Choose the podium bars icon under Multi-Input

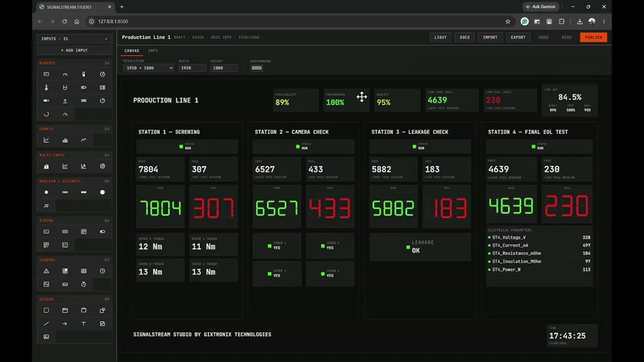46,166
